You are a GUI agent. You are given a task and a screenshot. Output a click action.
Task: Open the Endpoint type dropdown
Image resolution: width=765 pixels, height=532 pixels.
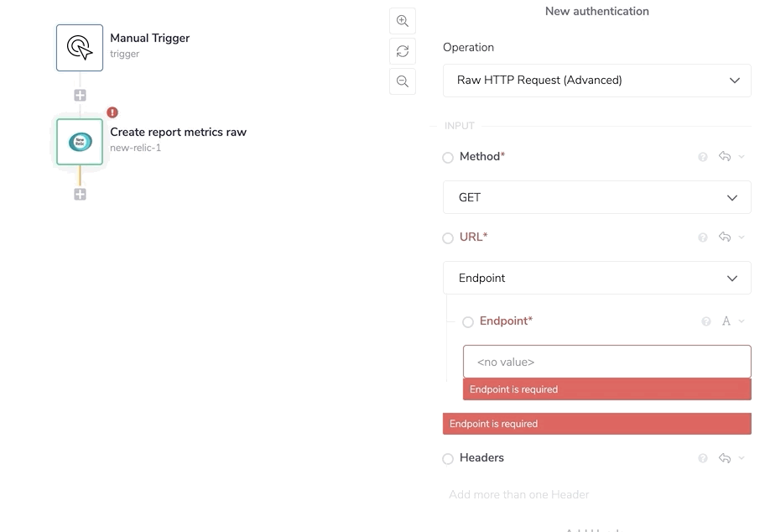(596, 278)
